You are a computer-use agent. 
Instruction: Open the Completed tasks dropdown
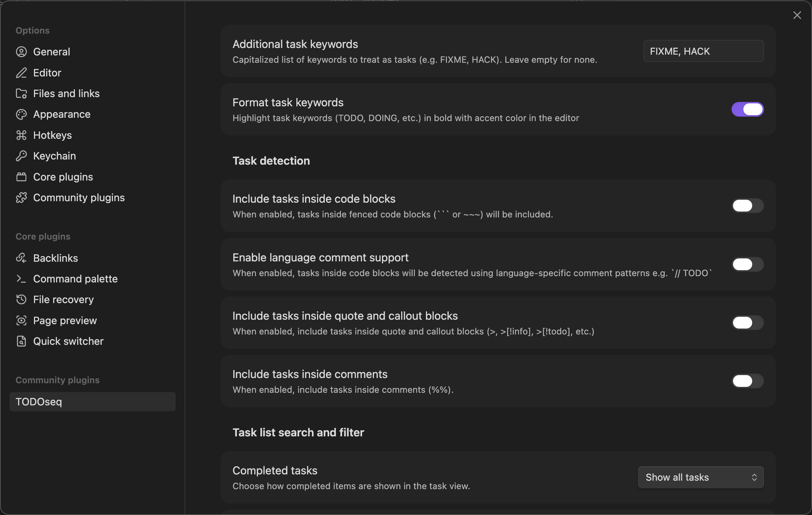click(x=700, y=477)
